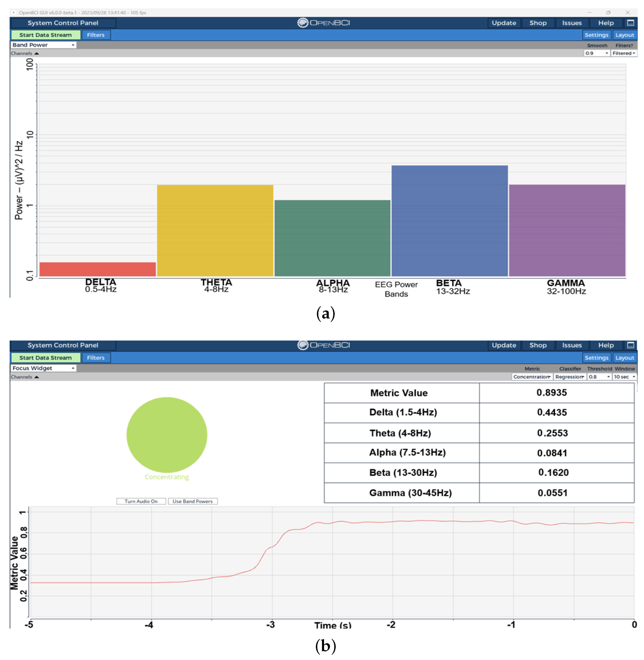Click the green Concentrating indicator circle
Image resolution: width=644 pixels, height=660 pixels.
(x=167, y=435)
